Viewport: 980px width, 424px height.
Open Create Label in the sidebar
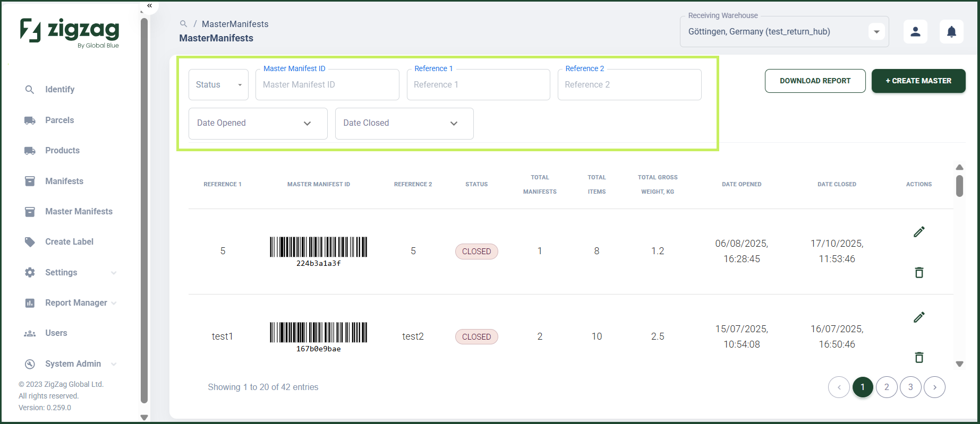(69, 241)
